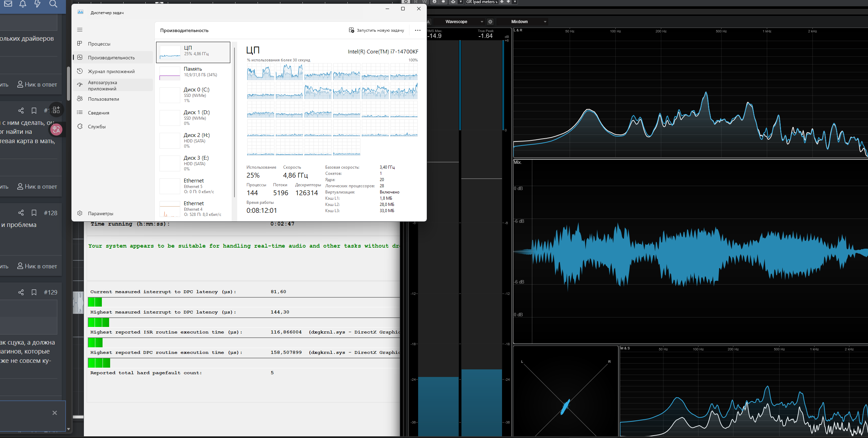Screen dimensions: 868x438
Task: Toggle the plugin bypass power button
Action: pyautogui.click(x=406, y=2)
